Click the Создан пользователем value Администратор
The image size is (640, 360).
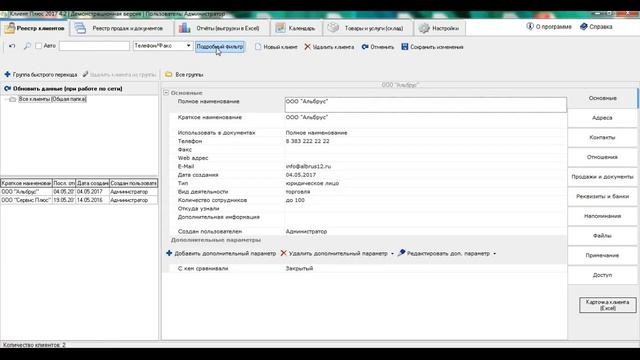(x=306, y=231)
